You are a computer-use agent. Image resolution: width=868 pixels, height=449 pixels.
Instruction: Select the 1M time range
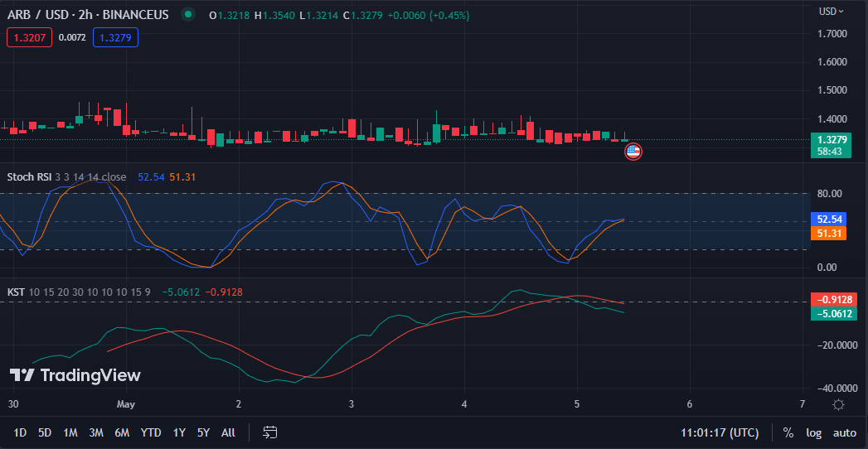tap(70, 432)
